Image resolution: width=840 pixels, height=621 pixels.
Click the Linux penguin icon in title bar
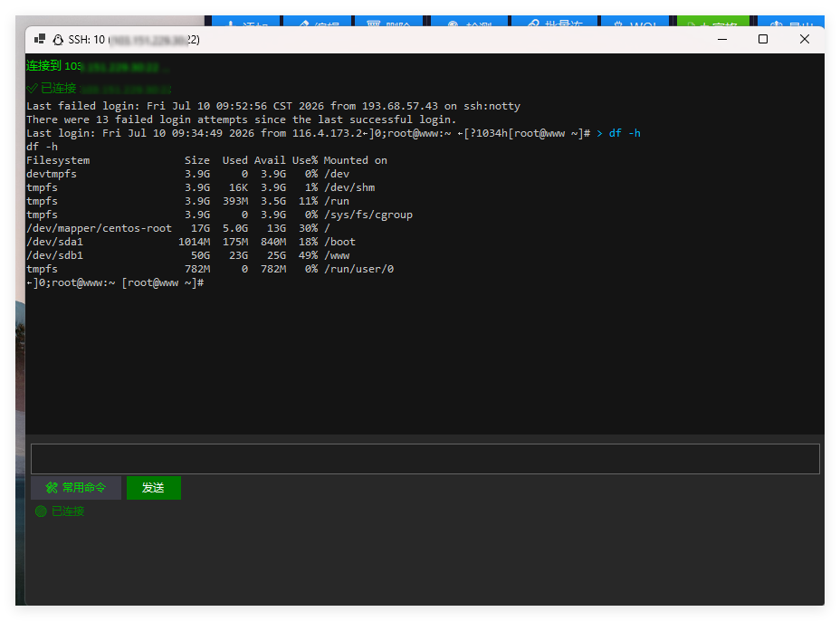[x=58, y=40]
